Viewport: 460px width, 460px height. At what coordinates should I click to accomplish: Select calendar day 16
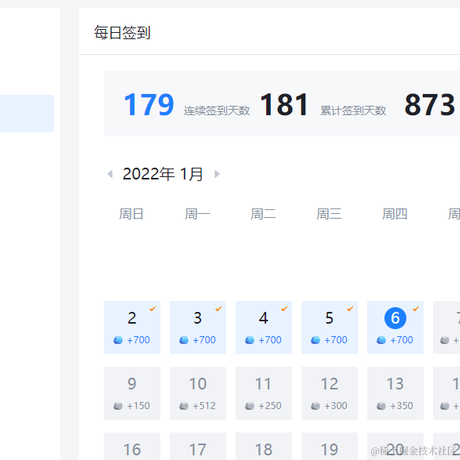click(132, 446)
